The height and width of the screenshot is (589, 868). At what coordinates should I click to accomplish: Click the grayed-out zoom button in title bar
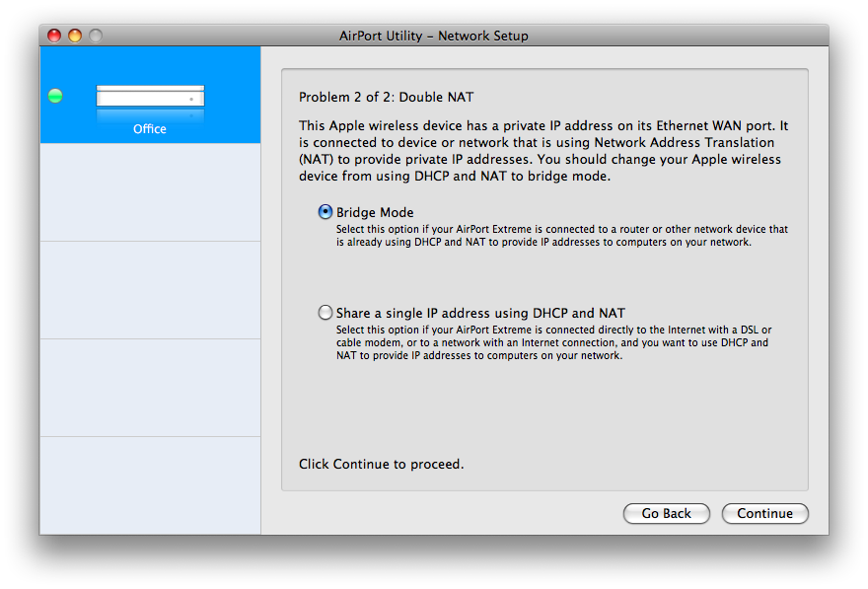(x=96, y=36)
